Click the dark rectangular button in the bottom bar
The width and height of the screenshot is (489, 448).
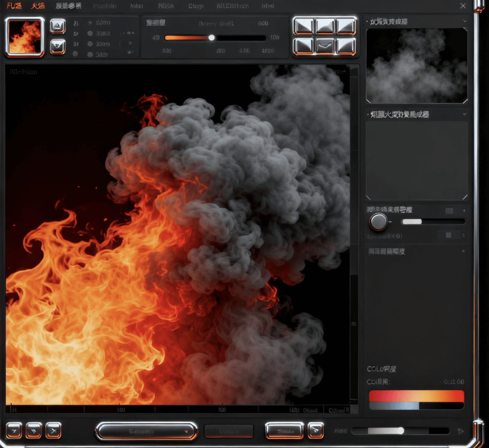pyautogui.click(x=228, y=431)
